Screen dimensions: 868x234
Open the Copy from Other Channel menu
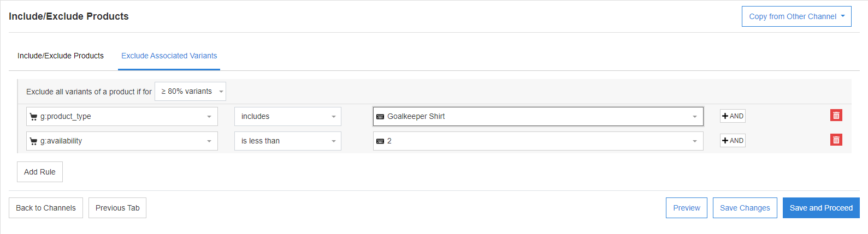click(x=796, y=16)
